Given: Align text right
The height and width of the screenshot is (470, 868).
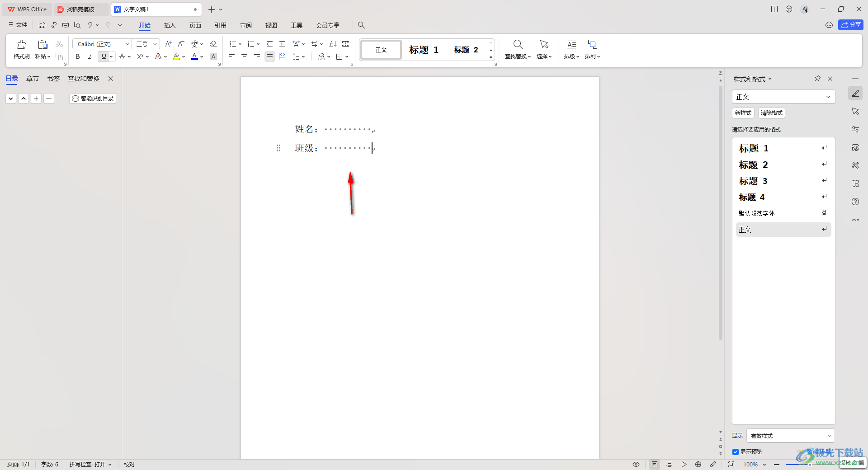Looking at the screenshot, I should 257,56.
